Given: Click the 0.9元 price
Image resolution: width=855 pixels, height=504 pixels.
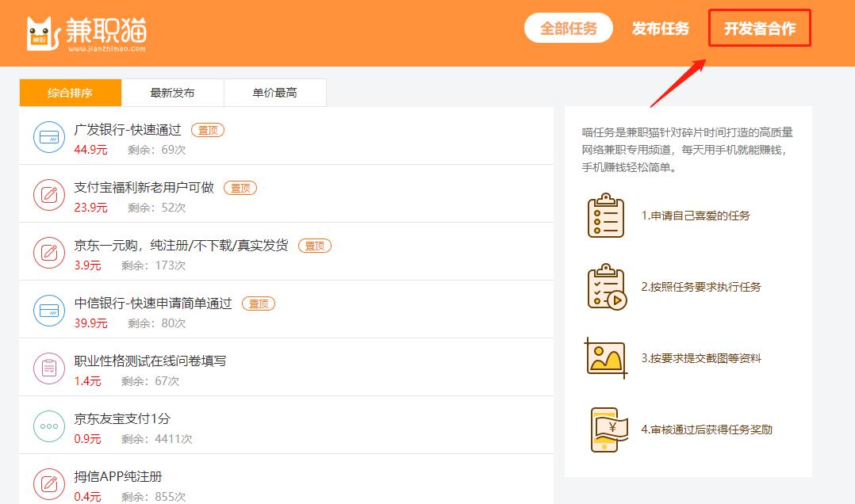Looking at the screenshot, I should click(x=88, y=438).
